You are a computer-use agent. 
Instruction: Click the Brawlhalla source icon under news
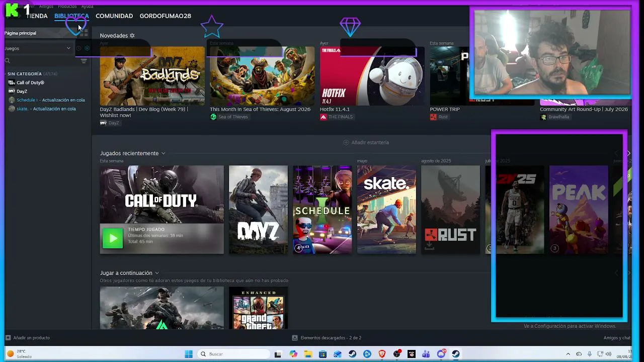[543, 117]
